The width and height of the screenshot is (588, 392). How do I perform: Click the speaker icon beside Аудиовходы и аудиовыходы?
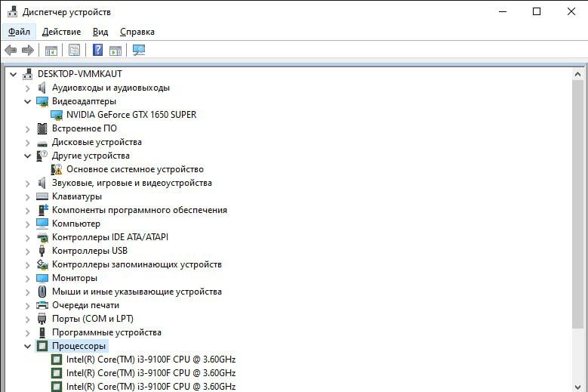(x=42, y=88)
